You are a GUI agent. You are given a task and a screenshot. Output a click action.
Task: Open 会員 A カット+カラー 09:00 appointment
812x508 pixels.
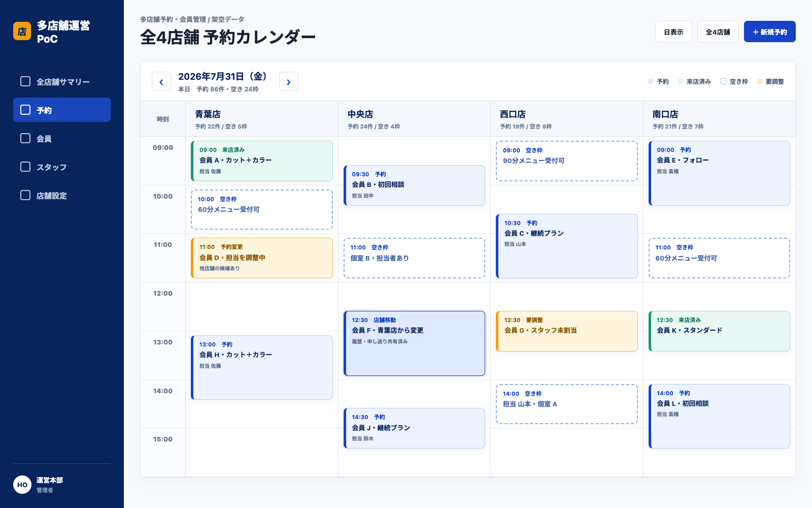pos(262,161)
